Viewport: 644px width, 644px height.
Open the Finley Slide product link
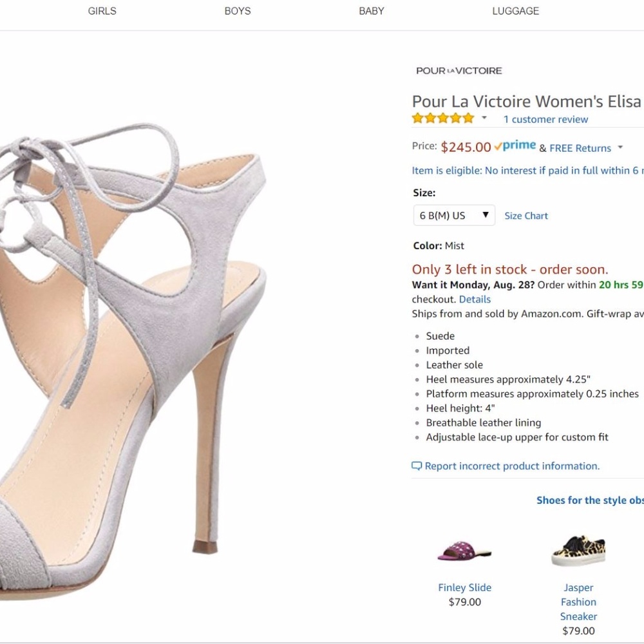point(464,587)
